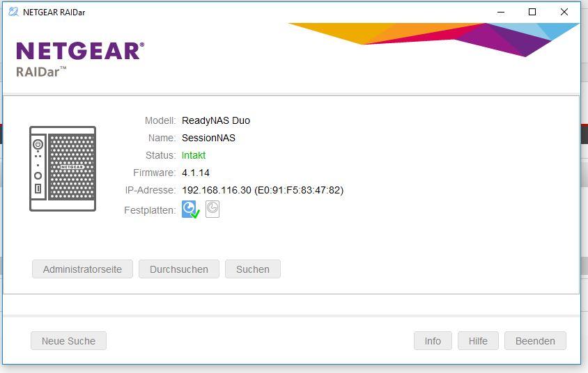Click the Name label
Viewport: 588px width, 373px height.
click(162, 138)
